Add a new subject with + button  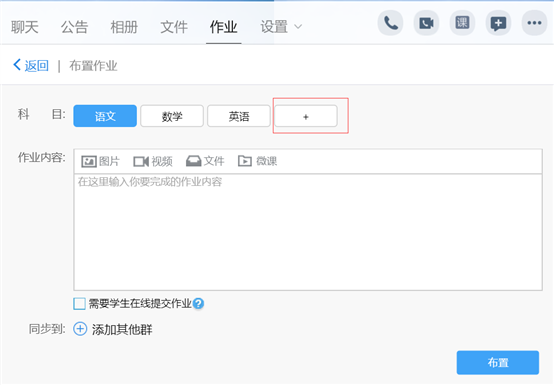pyautogui.click(x=306, y=116)
